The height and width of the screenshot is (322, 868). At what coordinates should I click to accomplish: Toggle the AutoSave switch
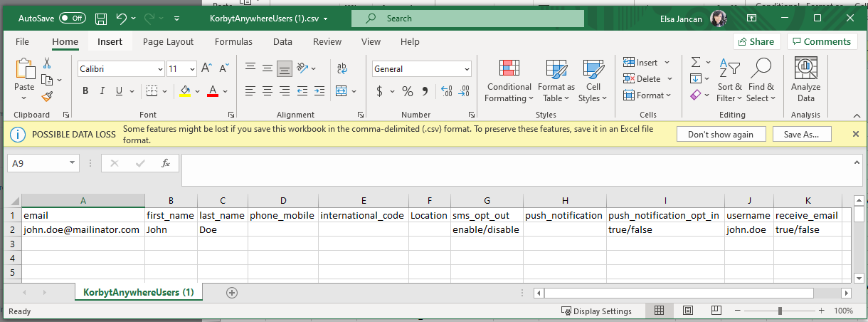[x=73, y=19]
